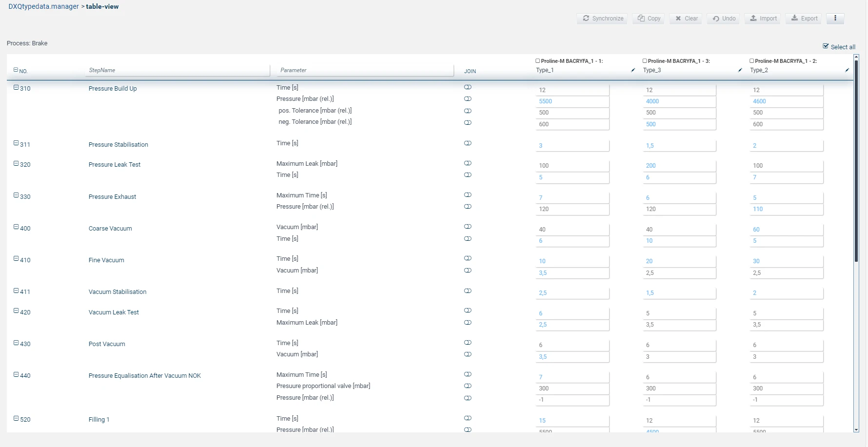Open DXQtypedata.manager breadcrumb link
This screenshot has height=447, width=868.
click(x=43, y=6)
